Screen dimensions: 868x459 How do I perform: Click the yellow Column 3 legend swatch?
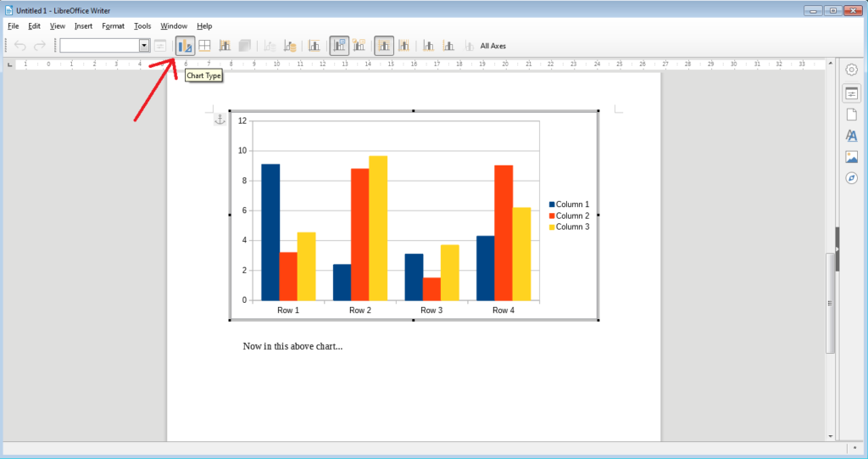552,227
